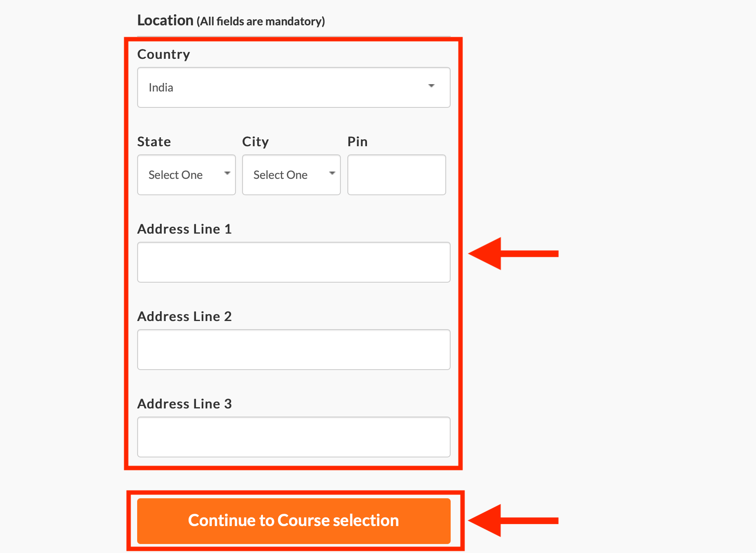Click the City dropdown caret arrow

tap(332, 173)
